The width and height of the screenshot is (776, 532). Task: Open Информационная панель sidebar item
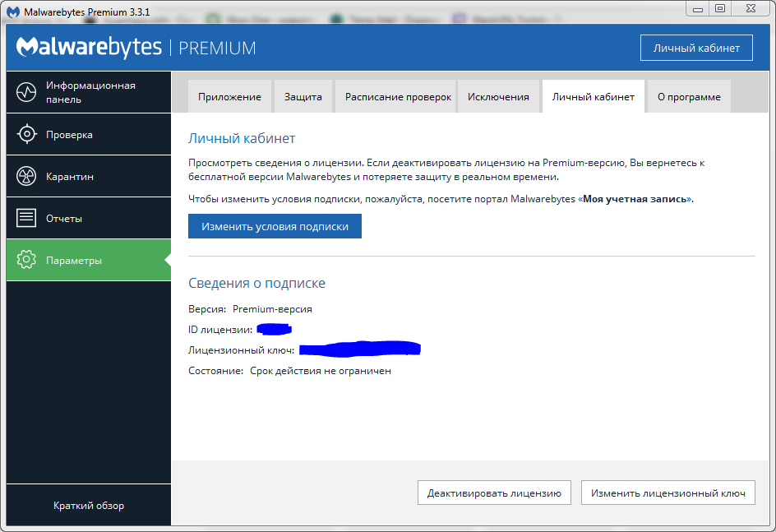coord(89,92)
